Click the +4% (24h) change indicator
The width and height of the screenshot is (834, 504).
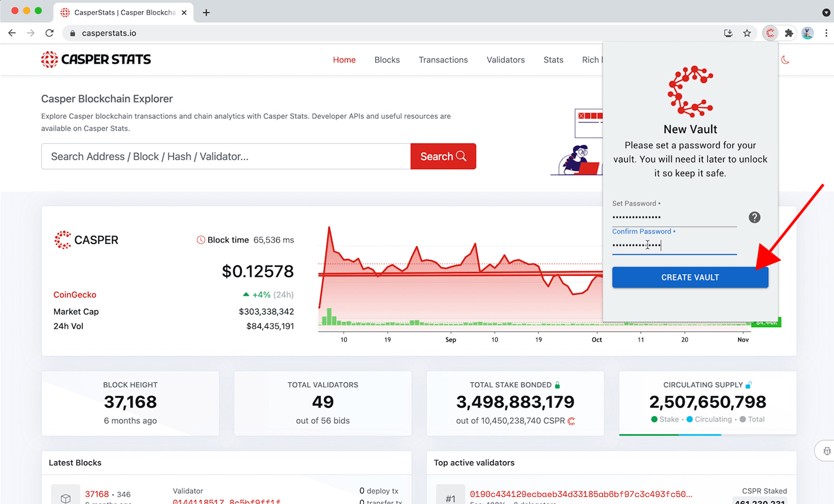[x=268, y=294]
